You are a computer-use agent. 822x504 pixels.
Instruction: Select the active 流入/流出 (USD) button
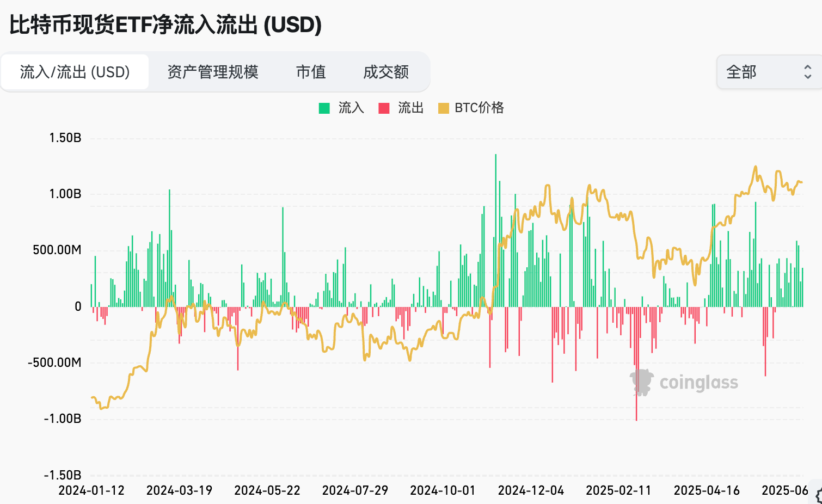pyautogui.click(x=75, y=71)
